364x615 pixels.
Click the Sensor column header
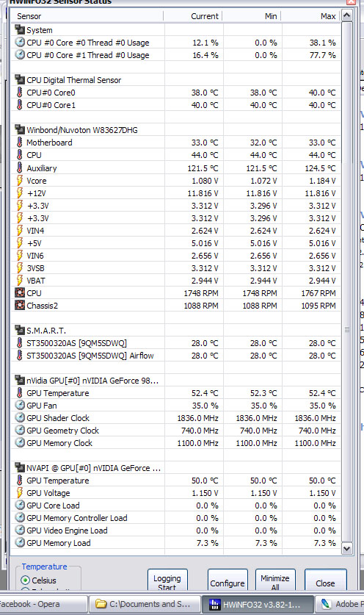(87, 16)
